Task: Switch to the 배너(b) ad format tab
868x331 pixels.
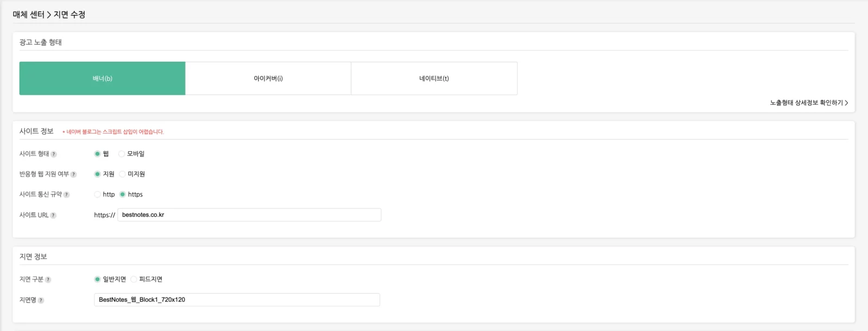Action: [102, 79]
